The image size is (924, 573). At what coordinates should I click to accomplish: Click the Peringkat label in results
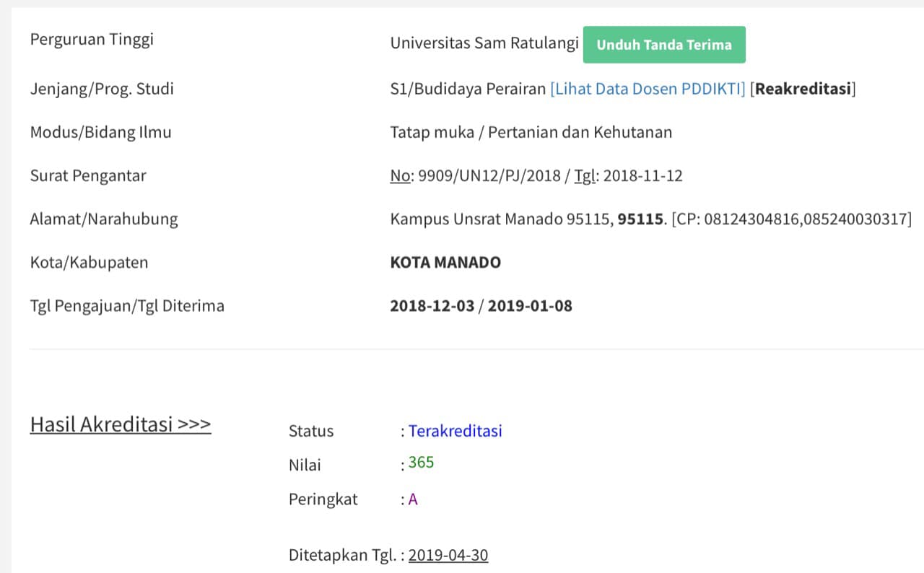(x=323, y=499)
